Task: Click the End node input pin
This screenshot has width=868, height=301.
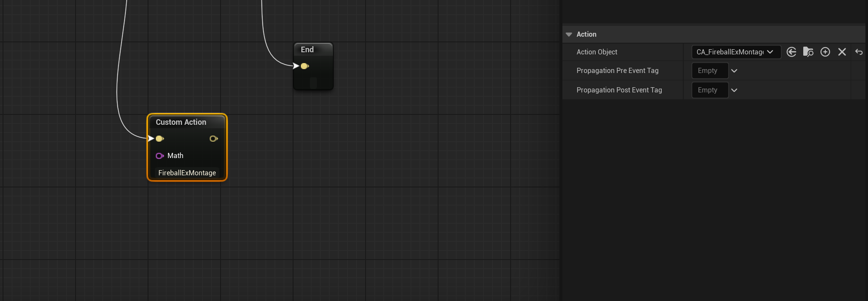Action: pos(305,66)
